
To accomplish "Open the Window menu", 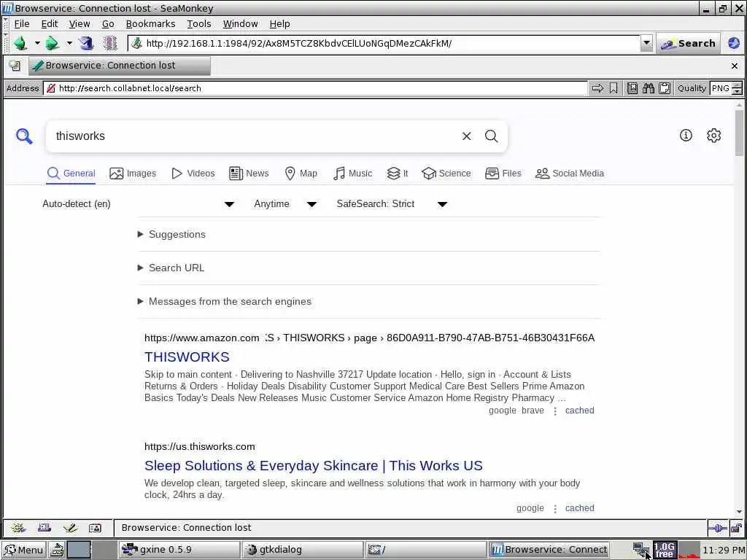I will click(240, 24).
